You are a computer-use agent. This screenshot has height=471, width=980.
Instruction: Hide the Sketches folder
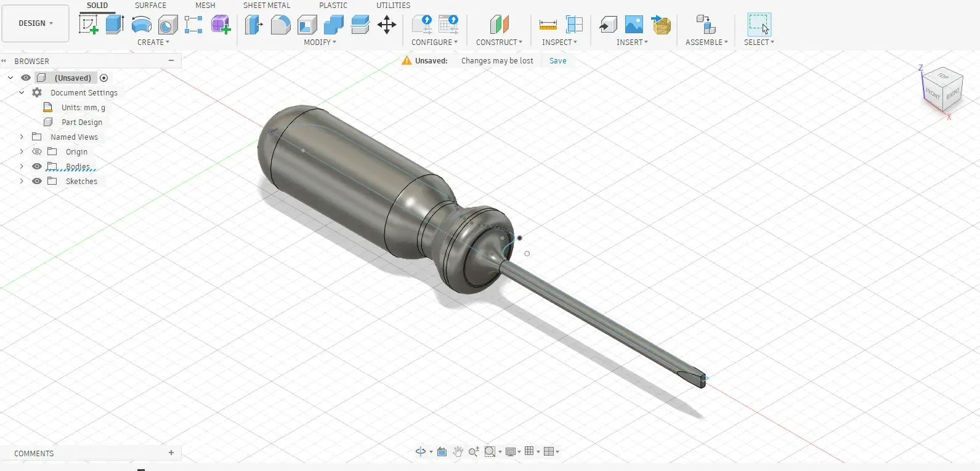[x=37, y=181]
